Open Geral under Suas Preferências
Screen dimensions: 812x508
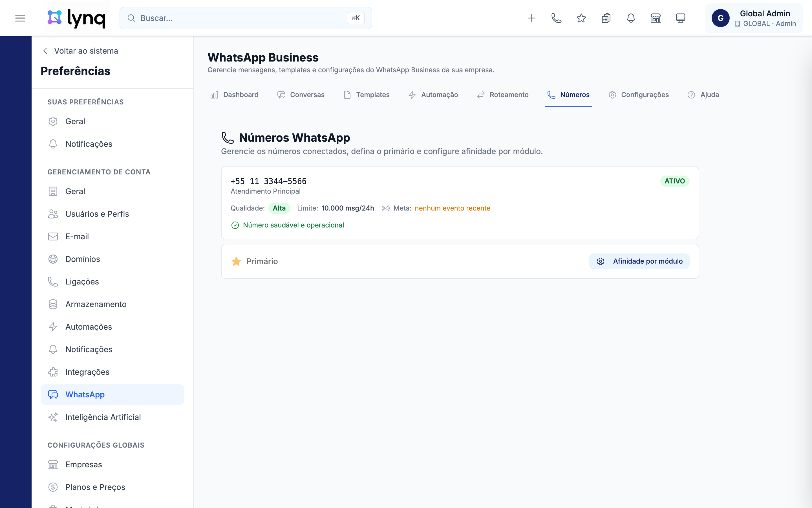(112, 121)
